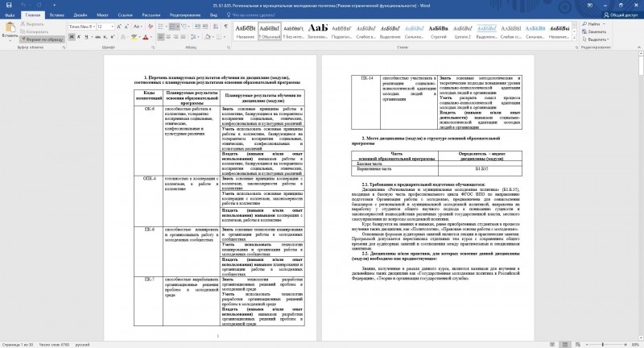The image size is (644, 348).
Task: Show paragraph marks with the pilcrow icon
Action: 226,27
